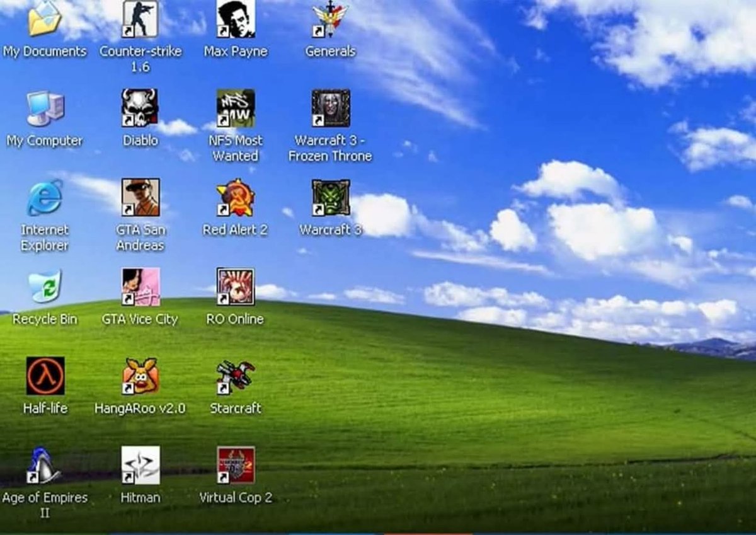Screen dimensions: 756x535
Task: Select the HangARoo v2.0 kangaroo icon
Action: coord(140,376)
